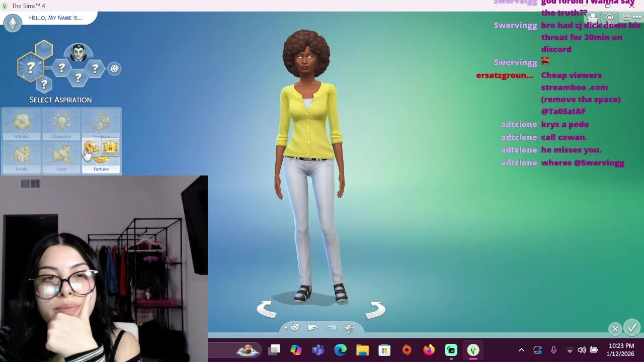Open the three-dots options menu
Image resolution: width=644 pixels, height=362 pixels.
[x=637, y=17]
